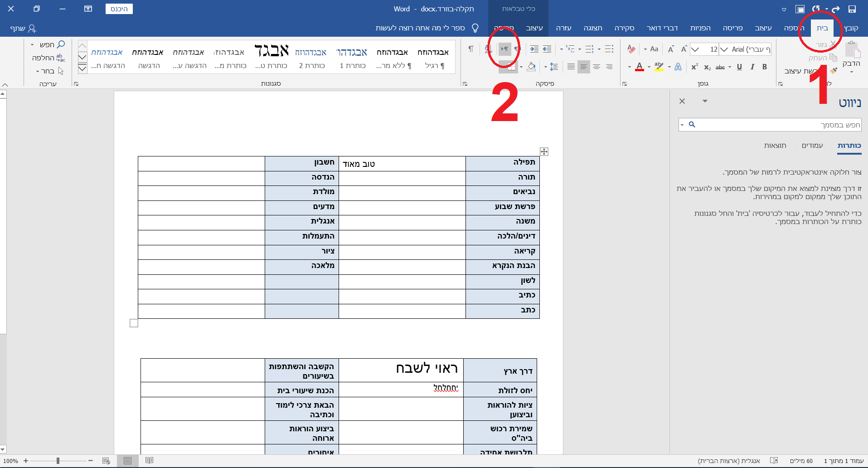The image size is (868, 468).
Task: Apply numbered list formatting
Action: [x=589, y=49]
